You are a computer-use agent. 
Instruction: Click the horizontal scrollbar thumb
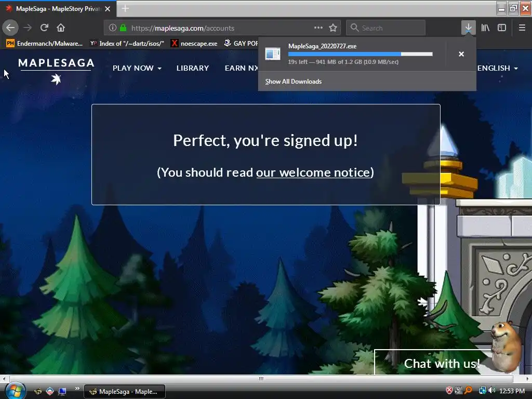pos(261,379)
